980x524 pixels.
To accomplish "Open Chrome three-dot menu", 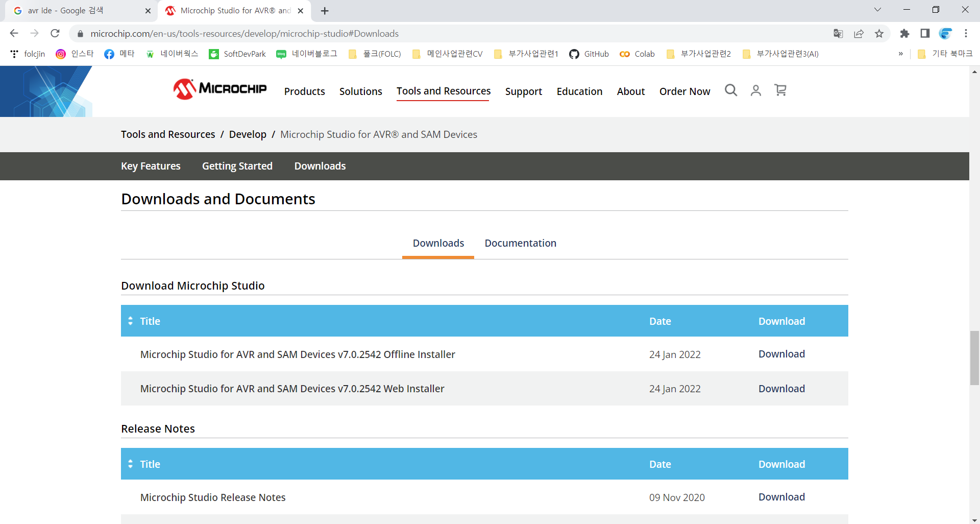I will 966,33.
